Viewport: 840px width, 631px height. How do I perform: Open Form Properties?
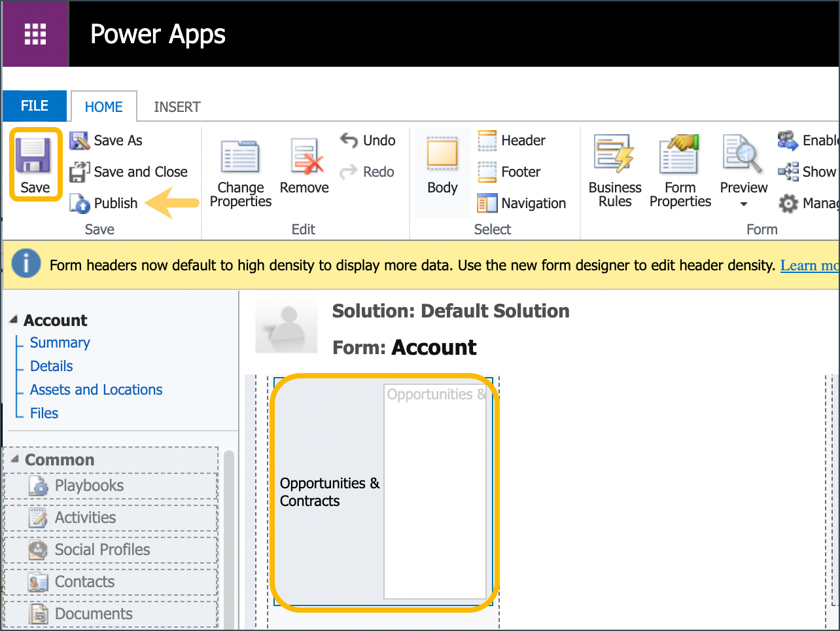tap(680, 171)
